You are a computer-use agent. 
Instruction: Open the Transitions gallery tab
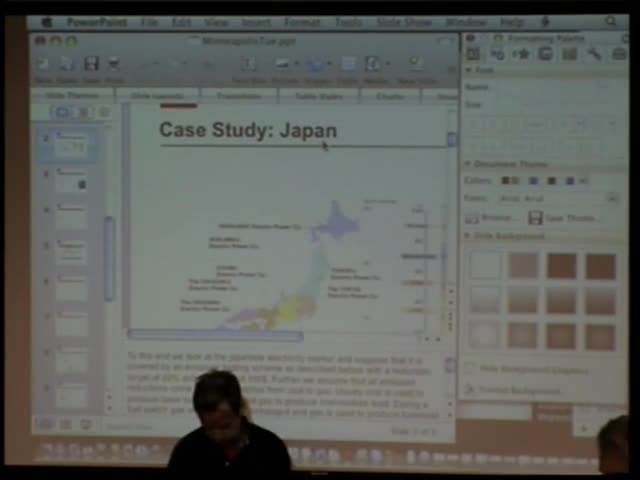click(x=239, y=96)
